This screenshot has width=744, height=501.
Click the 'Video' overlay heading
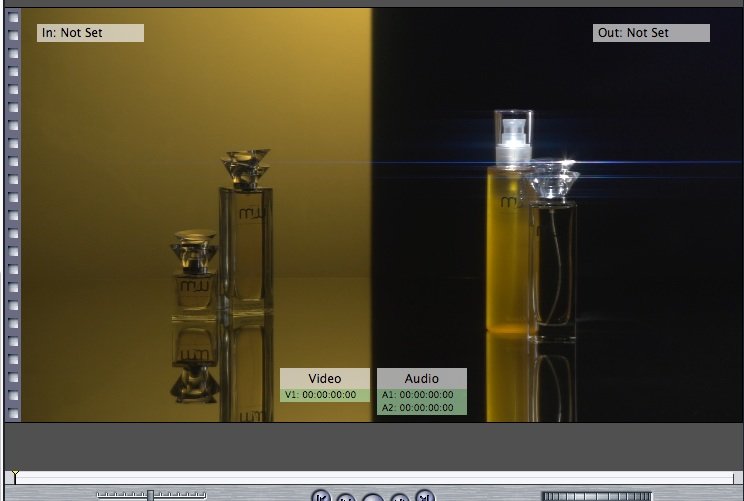pyautogui.click(x=325, y=379)
